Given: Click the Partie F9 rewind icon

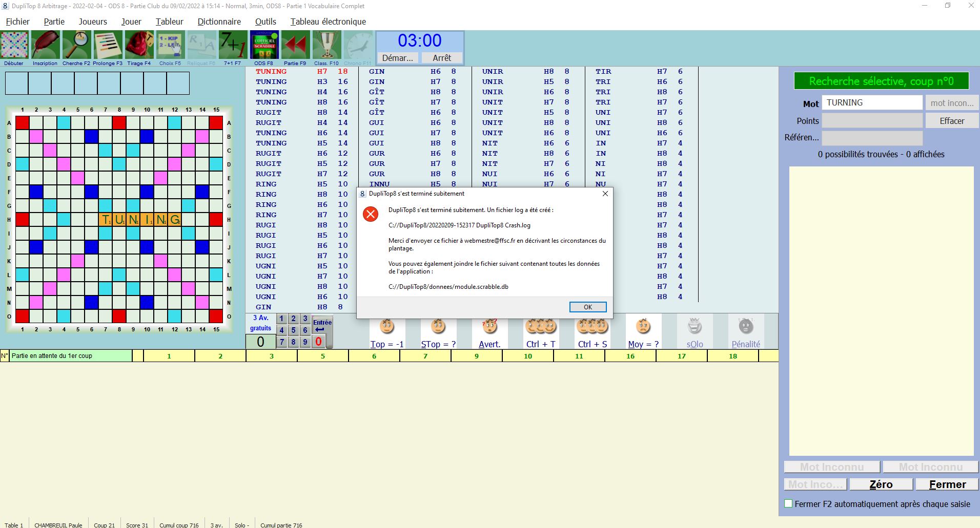Looking at the screenshot, I should point(295,46).
